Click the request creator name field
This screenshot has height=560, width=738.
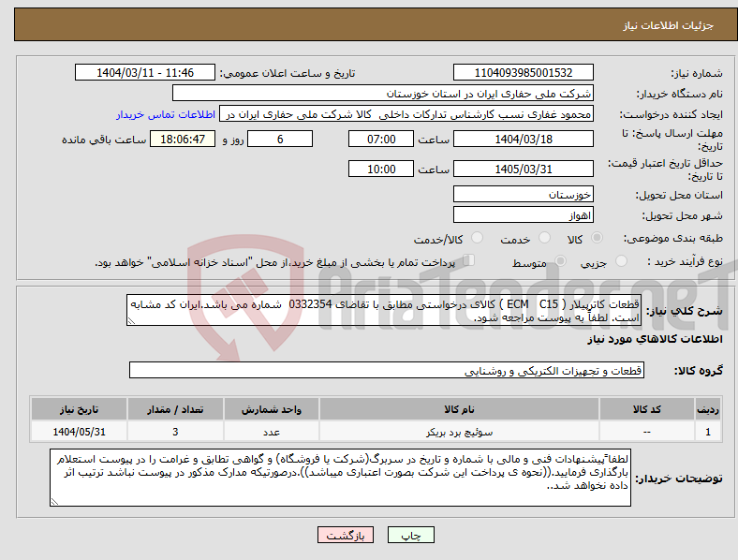pos(406,114)
